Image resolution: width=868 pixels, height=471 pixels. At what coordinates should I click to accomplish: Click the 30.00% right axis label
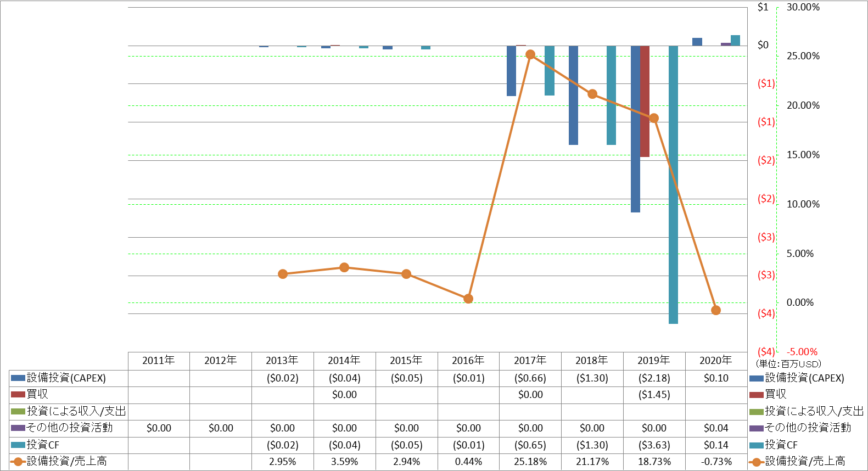pyautogui.click(x=803, y=7)
